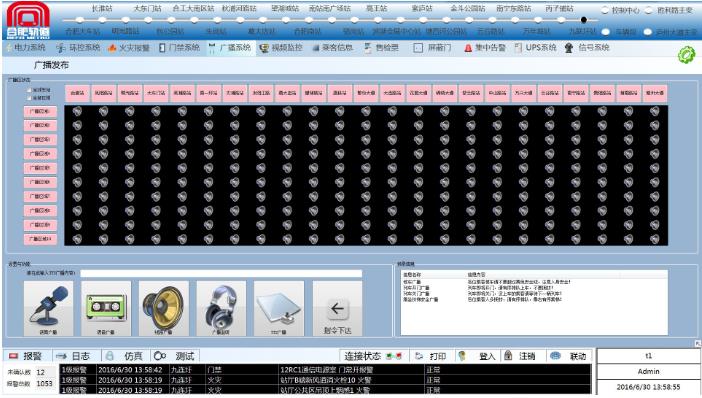Switch to the 视频监控 video surveillance tab
The width and height of the screenshot is (702, 398).
[281, 47]
